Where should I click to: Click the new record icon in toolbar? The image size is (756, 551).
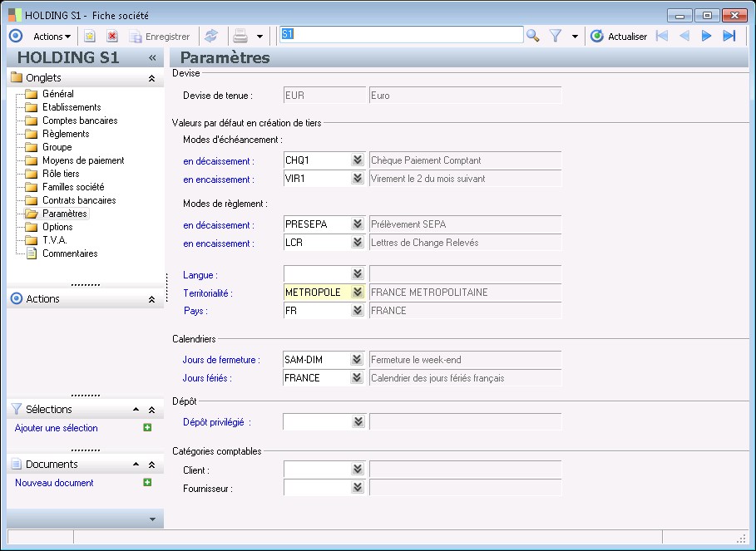(90, 36)
